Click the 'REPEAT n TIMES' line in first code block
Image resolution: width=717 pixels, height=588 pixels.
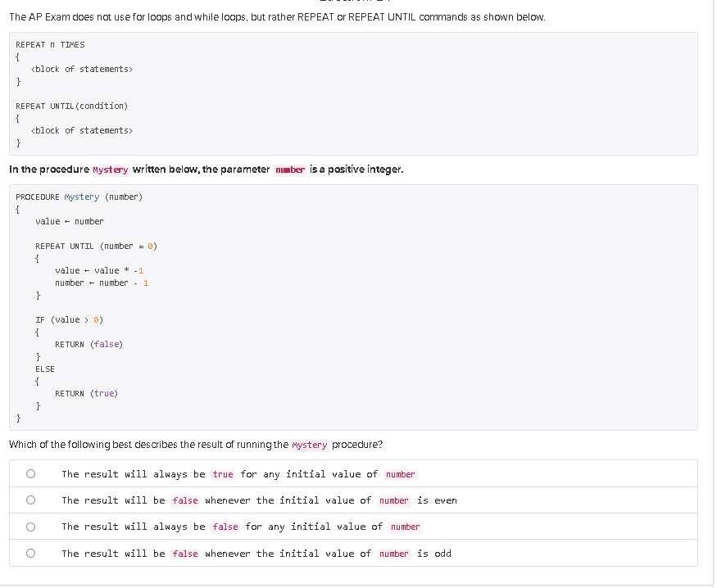pyautogui.click(x=50, y=45)
